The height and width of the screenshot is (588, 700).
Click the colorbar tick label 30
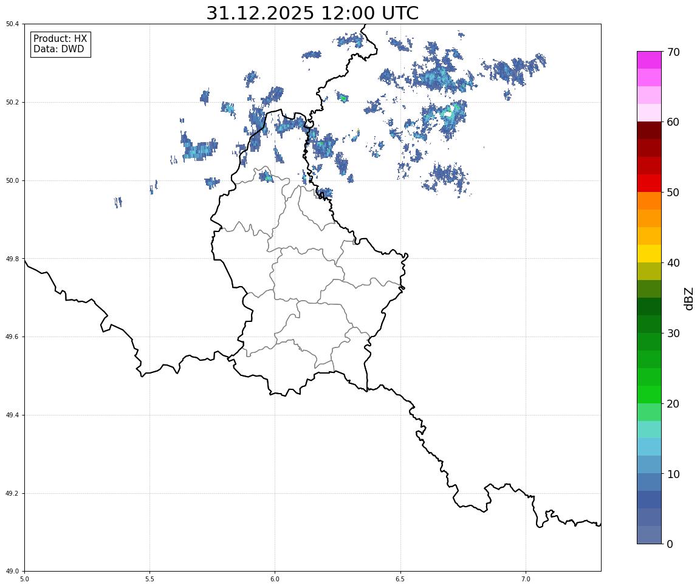(x=673, y=333)
